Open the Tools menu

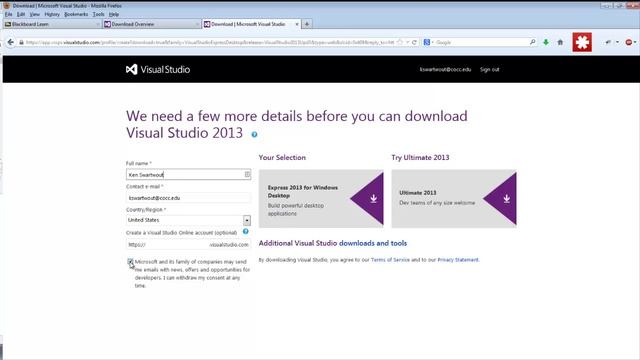coord(98,14)
